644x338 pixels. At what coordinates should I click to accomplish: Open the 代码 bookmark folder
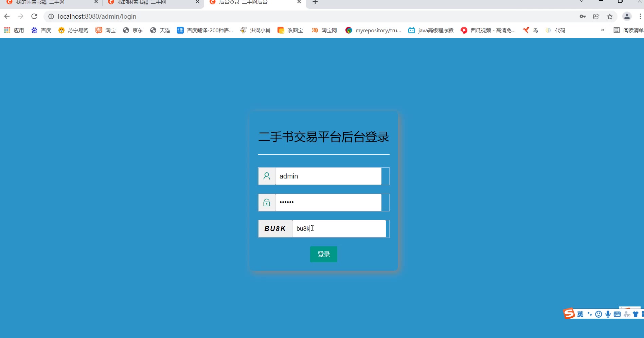[555, 30]
